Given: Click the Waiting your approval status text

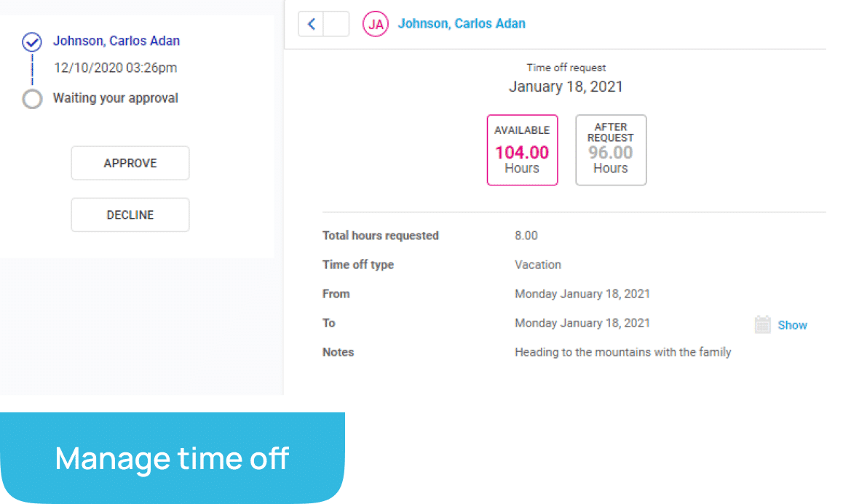Looking at the screenshot, I should point(115,98).
